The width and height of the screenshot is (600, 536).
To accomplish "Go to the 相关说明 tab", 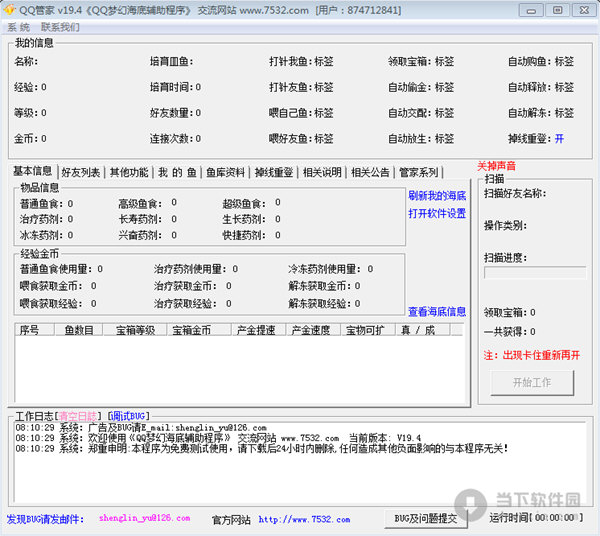I will pyautogui.click(x=322, y=172).
